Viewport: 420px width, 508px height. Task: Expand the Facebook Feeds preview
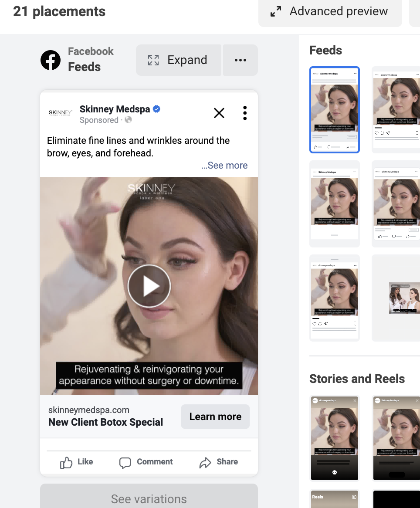click(x=179, y=60)
